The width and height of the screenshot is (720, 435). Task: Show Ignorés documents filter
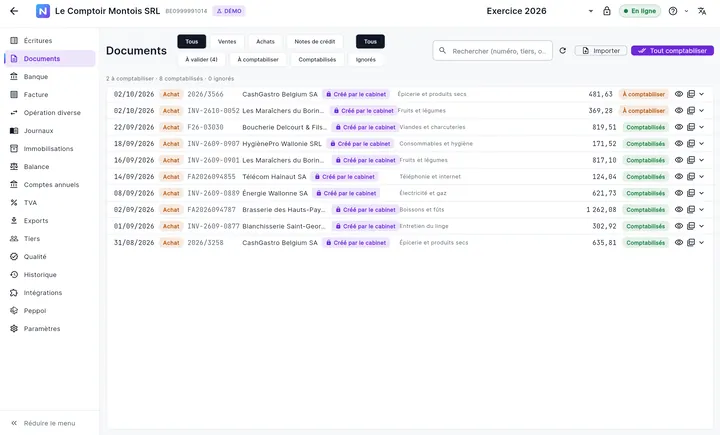tap(366, 60)
